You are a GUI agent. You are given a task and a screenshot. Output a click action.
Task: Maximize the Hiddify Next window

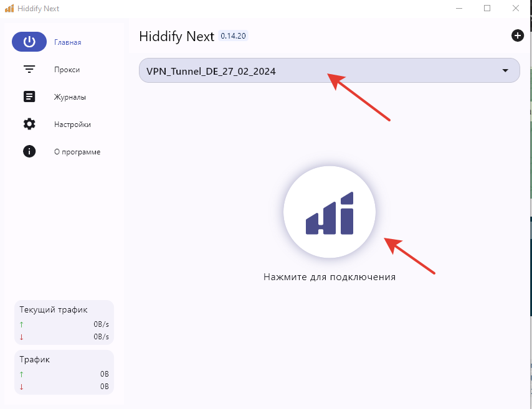(x=487, y=9)
